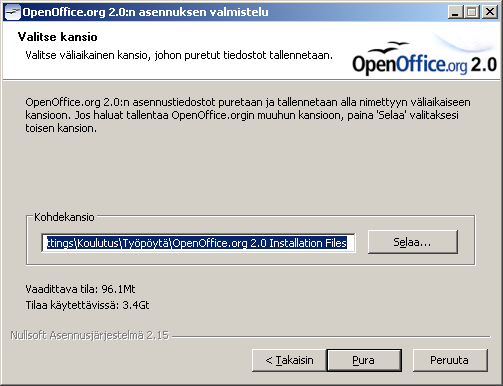Close the installer with the X button
Screen dimensions: 503x386
(490, 12)
